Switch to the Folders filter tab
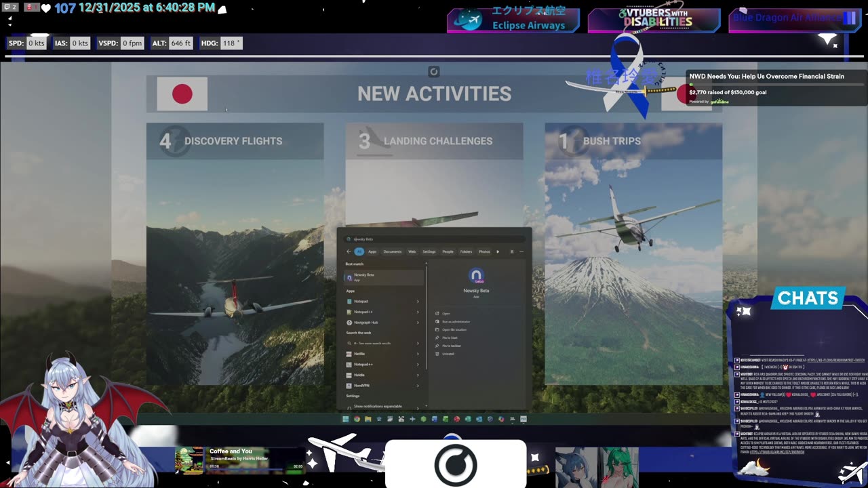Viewport: 868px width, 488px height. [466, 251]
